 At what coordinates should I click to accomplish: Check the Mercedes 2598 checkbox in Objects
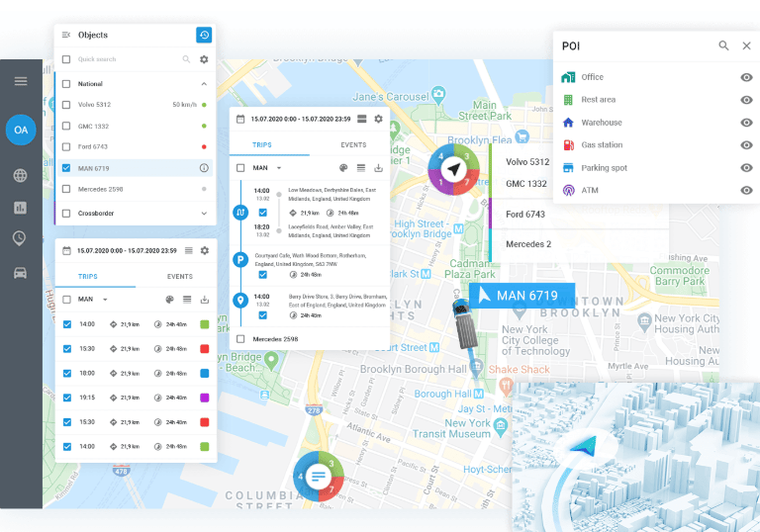[66, 189]
